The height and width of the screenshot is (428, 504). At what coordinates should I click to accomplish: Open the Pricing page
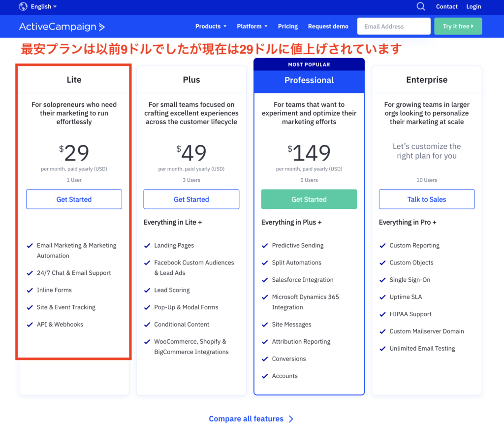(287, 27)
